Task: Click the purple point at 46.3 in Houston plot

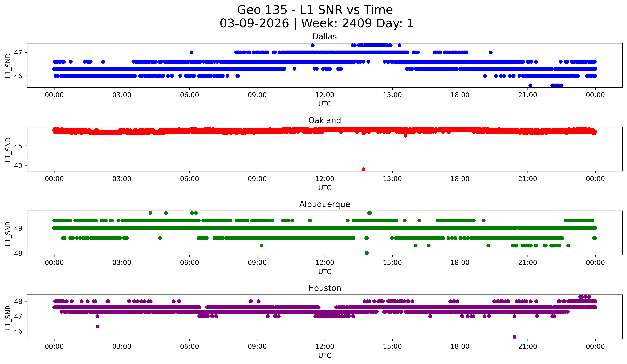Action: tap(98, 326)
